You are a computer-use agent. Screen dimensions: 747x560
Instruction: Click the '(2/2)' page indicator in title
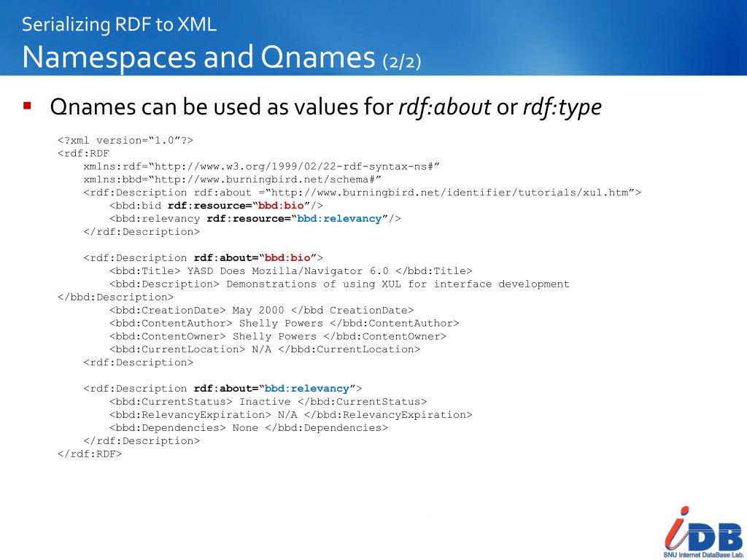pos(402,61)
